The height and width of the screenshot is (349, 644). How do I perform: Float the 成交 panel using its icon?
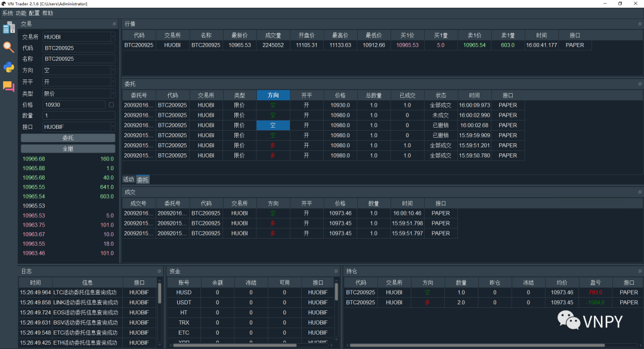tap(640, 192)
